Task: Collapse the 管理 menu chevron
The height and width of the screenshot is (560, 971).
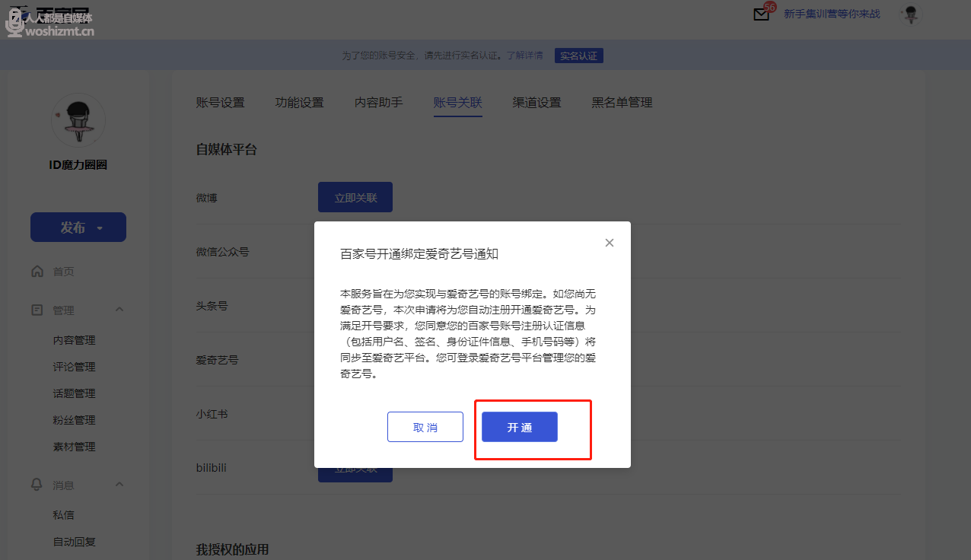Action: pyautogui.click(x=119, y=310)
